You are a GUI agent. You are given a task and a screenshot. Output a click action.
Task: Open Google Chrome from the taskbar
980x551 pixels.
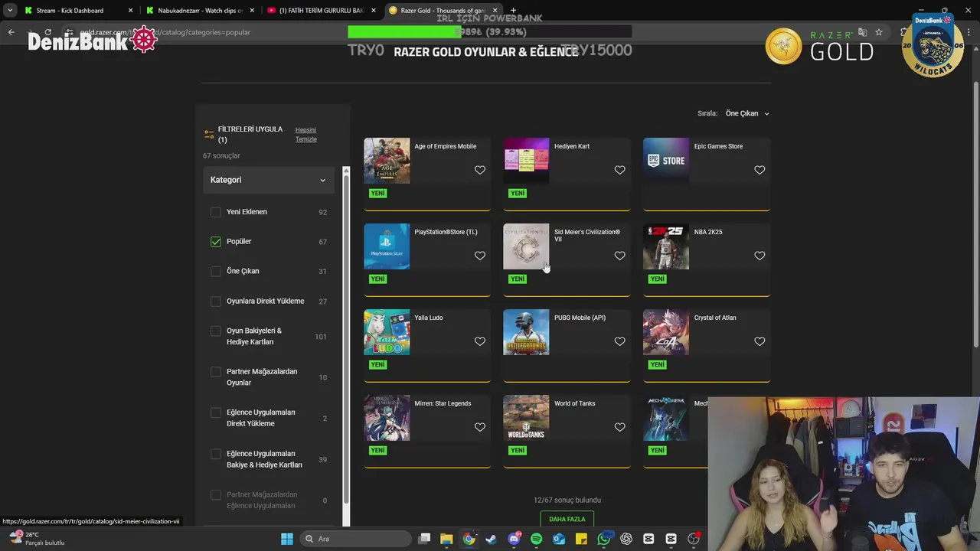click(x=469, y=539)
